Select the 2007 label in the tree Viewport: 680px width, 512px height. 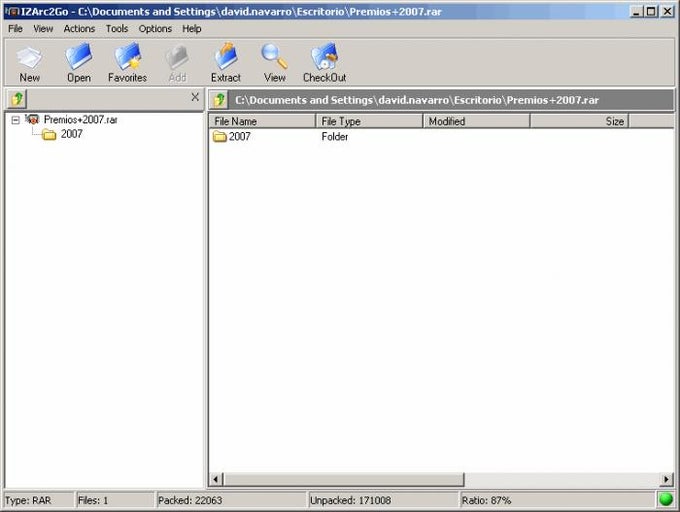tap(72, 134)
